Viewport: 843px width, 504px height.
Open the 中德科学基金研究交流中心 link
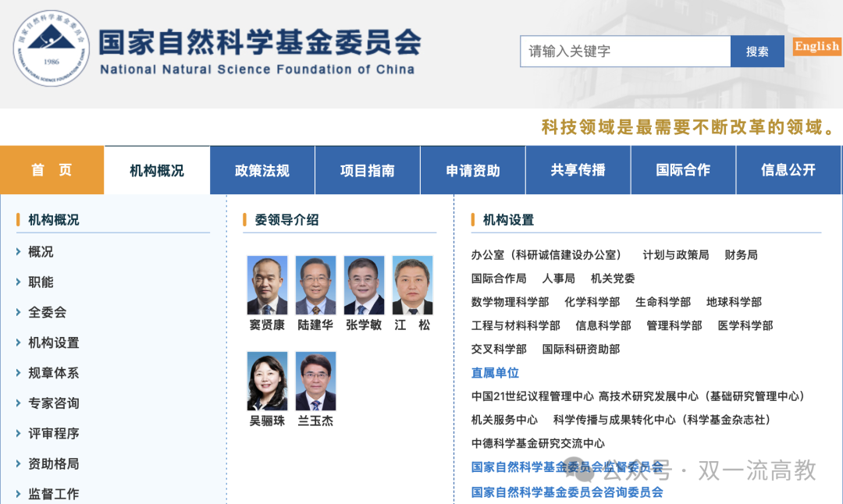[x=538, y=443]
